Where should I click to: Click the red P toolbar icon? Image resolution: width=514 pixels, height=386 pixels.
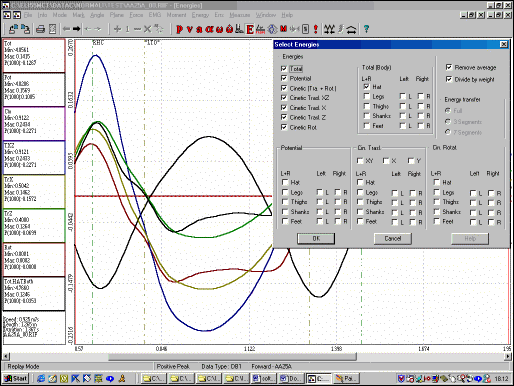[179, 29]
